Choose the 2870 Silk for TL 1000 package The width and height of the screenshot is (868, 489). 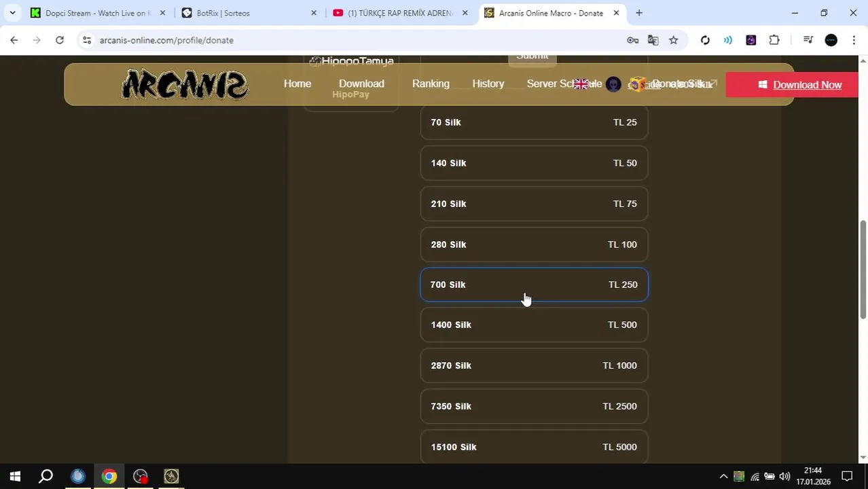pos(534,365)
